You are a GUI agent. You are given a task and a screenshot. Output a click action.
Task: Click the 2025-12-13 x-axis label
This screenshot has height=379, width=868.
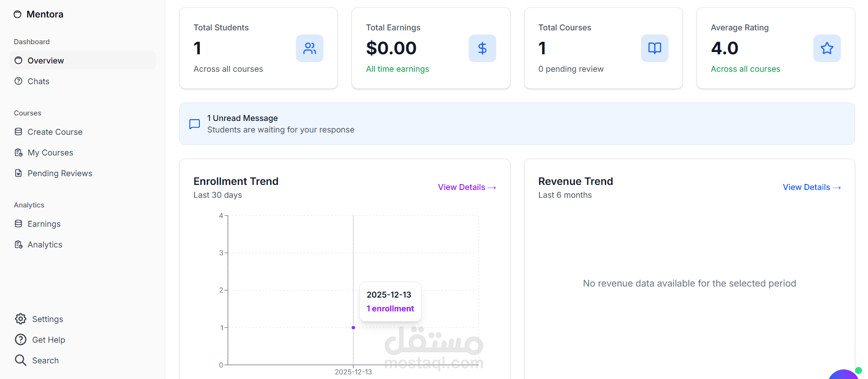[353, 372]
